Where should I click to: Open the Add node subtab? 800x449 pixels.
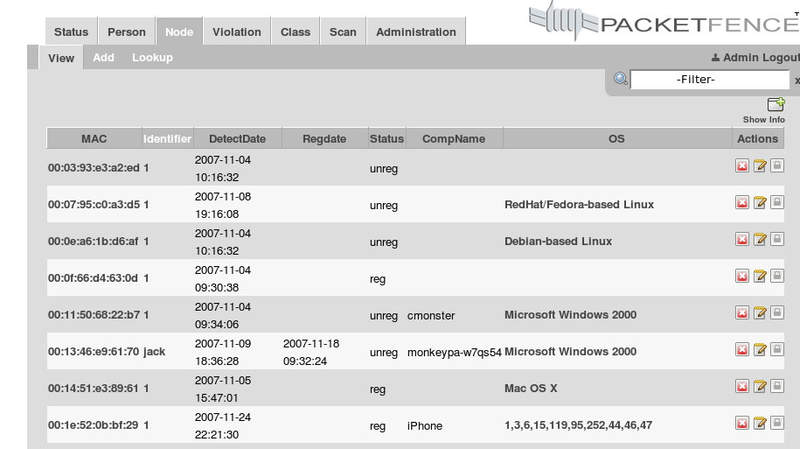[104, 58]
